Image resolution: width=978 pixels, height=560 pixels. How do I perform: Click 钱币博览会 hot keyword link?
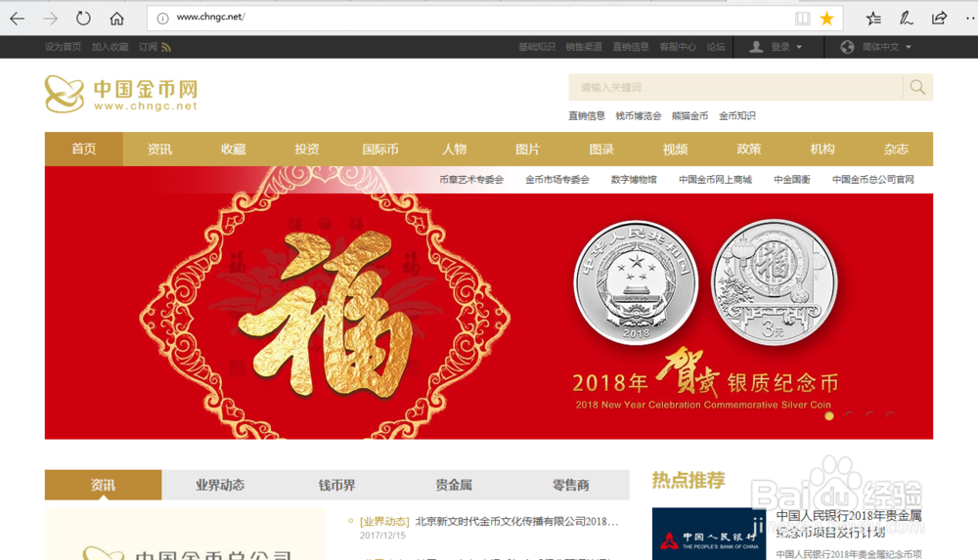[638, 116]
